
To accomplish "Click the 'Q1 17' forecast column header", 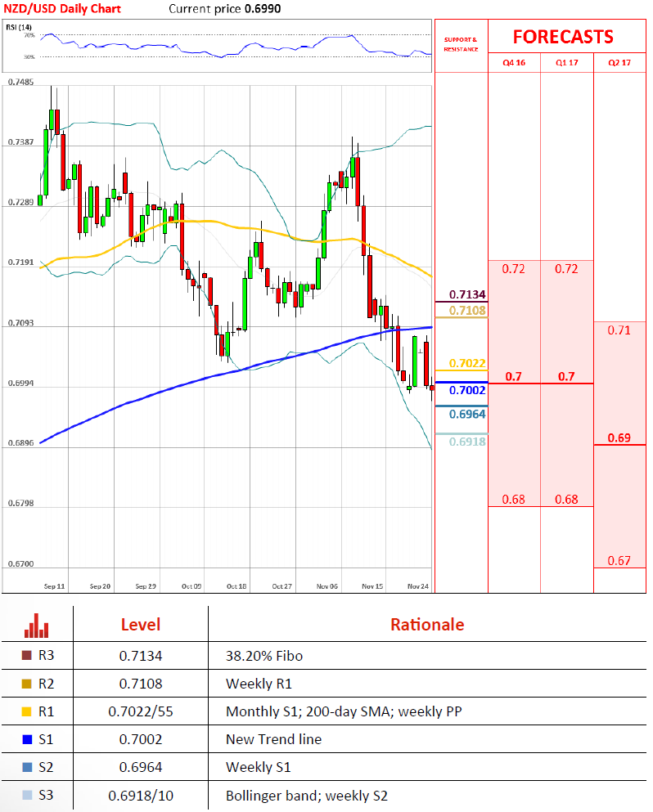I will (x=566, y=63).
